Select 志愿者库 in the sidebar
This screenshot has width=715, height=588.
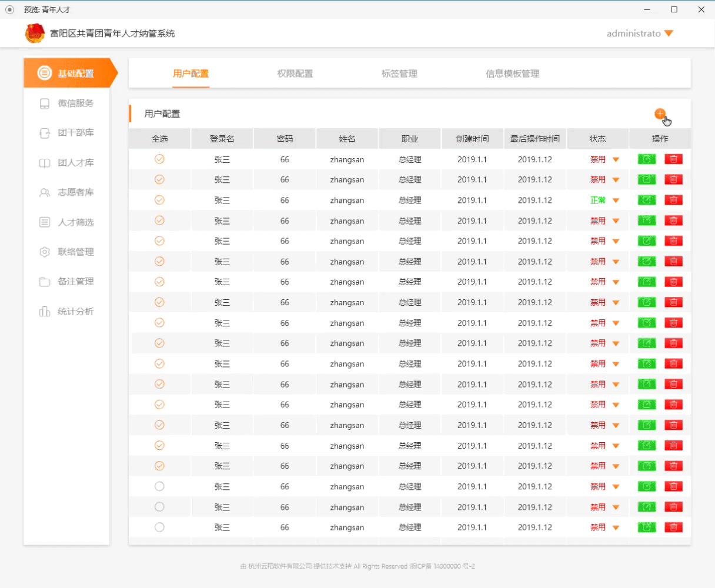(x=66, y=192)
